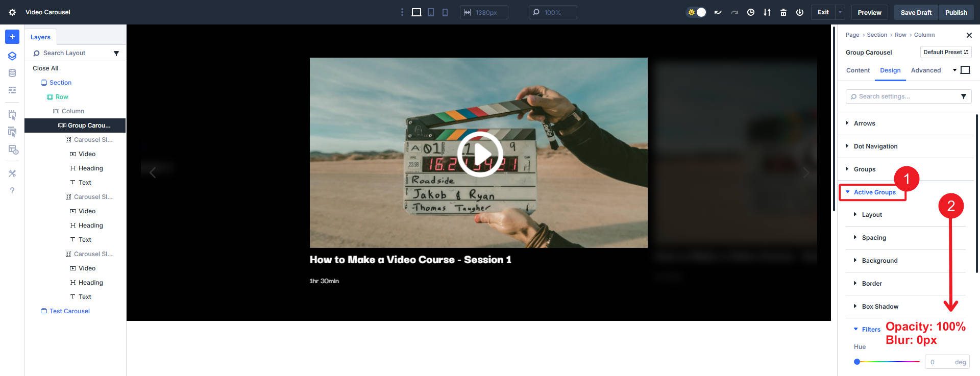Open the help question mark icon
Screen dimensions: 980x376
pos(12,190)
